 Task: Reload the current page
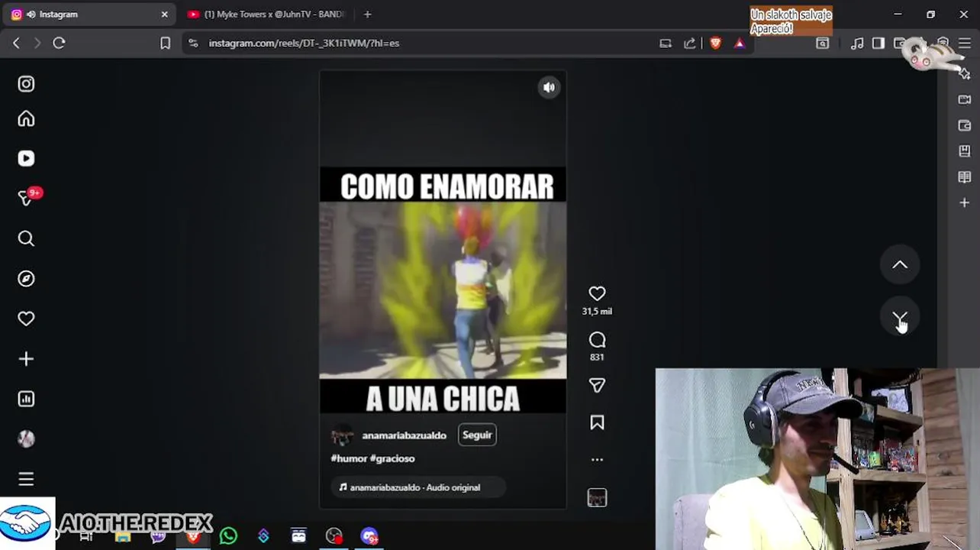(59, 44)
